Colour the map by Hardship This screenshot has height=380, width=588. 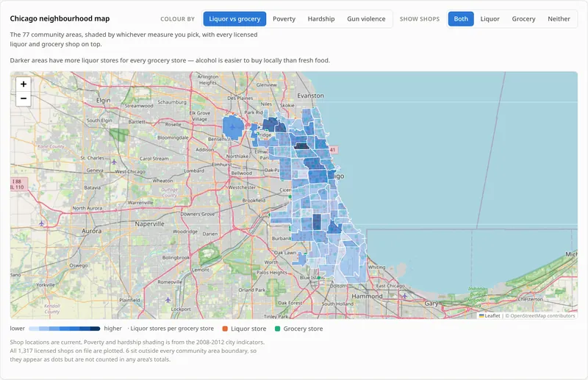(321, 19)
